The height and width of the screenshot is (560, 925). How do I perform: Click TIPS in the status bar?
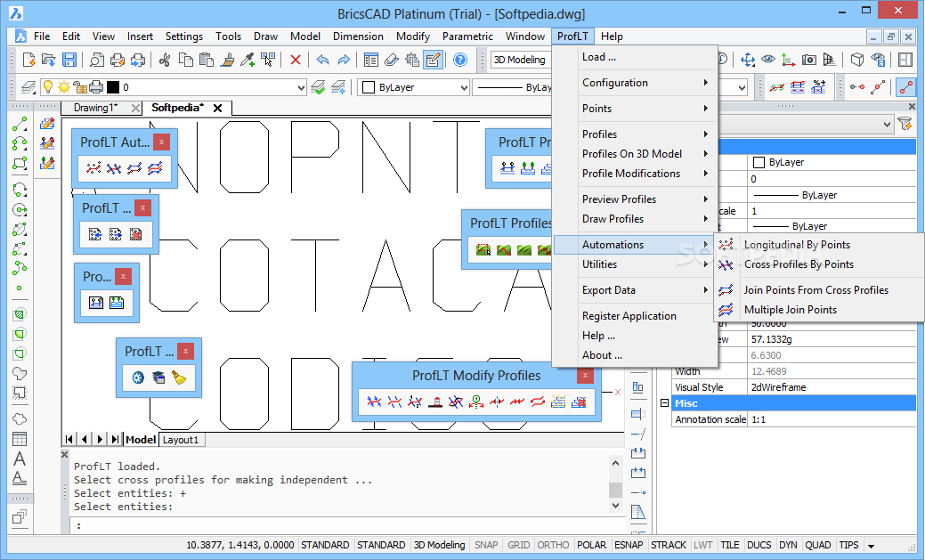click(848, 545)
